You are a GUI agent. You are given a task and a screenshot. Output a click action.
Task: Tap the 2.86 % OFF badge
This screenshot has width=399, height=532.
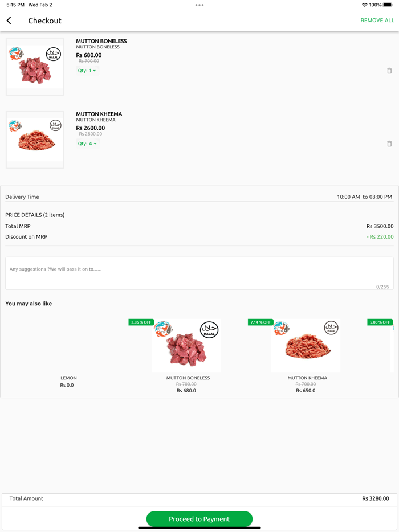(141, 322)
